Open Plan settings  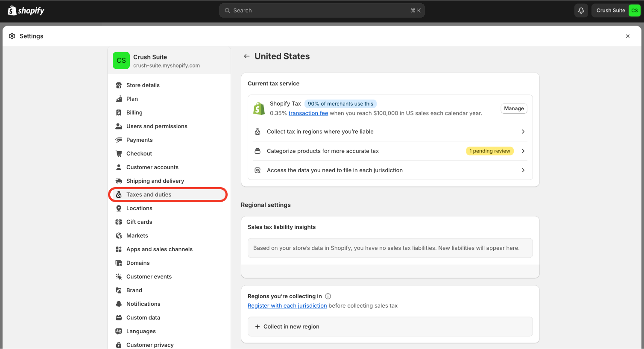tap(169, 99)
